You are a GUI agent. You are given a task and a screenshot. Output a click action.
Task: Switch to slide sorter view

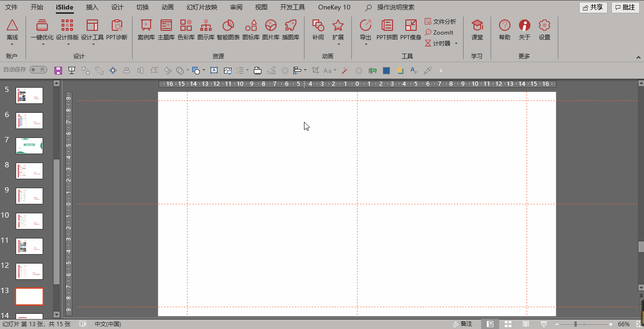tap(508, 324)
